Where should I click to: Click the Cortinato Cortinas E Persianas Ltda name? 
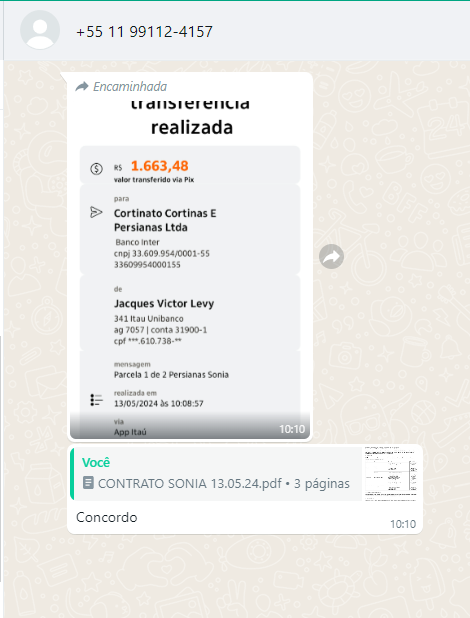tap(165, 220)
